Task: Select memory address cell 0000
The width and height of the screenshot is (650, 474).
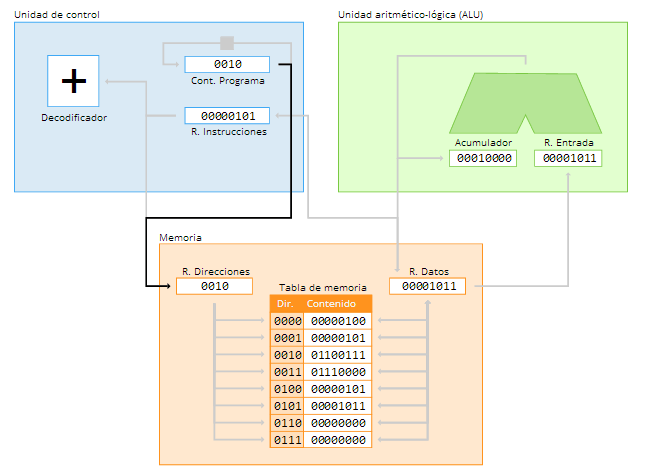Action: coord(287,321)
